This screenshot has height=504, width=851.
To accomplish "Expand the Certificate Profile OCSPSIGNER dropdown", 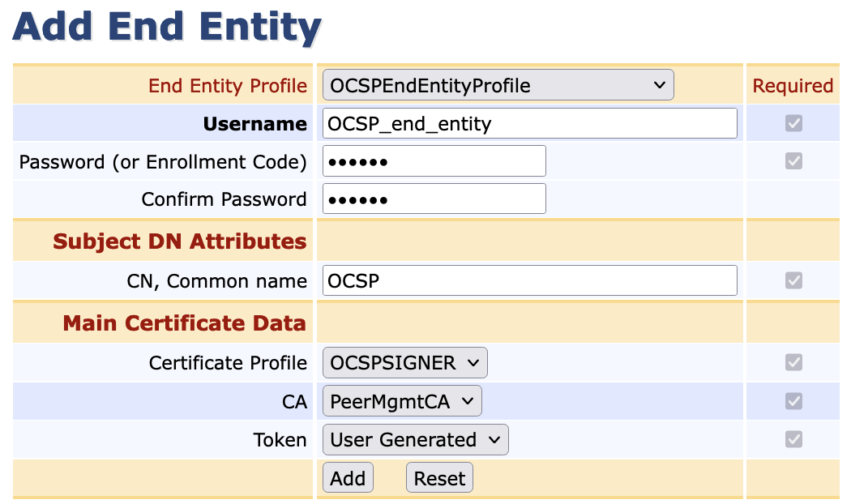I will pos(404,362).
